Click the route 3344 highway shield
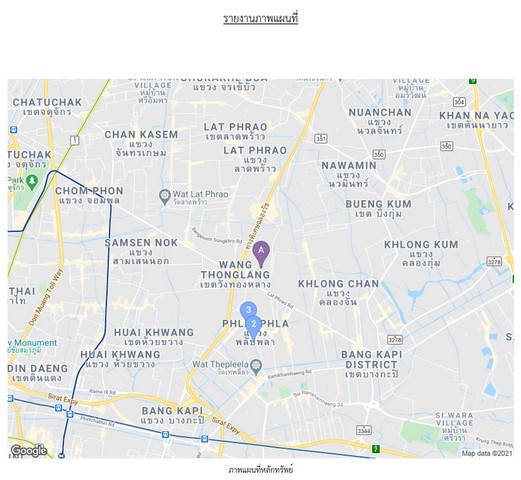Viewport: 521px width, 480px height. (x=364, y=430)
